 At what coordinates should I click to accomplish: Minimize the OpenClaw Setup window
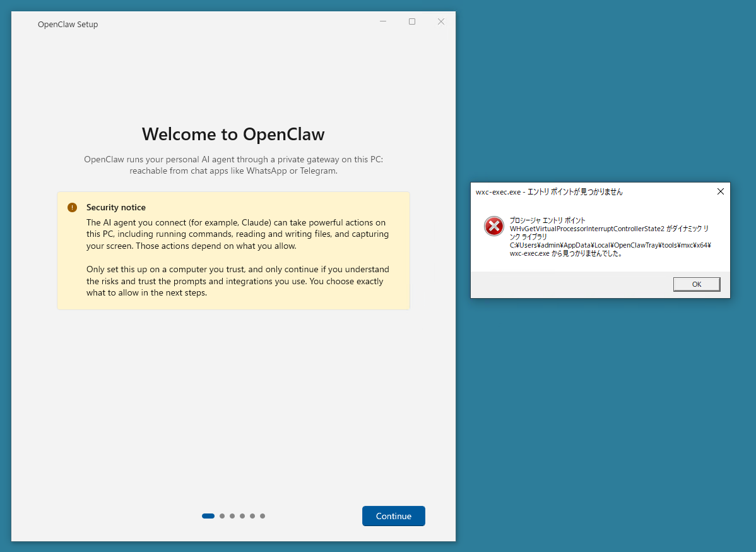383,21
